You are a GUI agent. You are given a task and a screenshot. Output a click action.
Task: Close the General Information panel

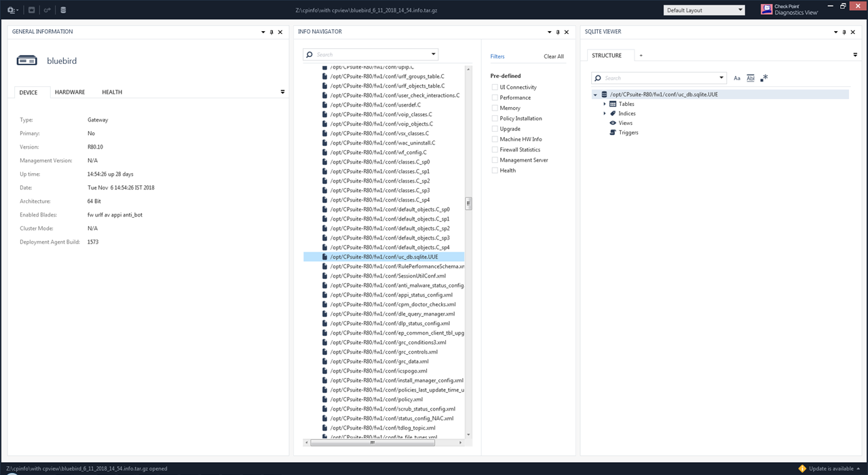[280, 32]
